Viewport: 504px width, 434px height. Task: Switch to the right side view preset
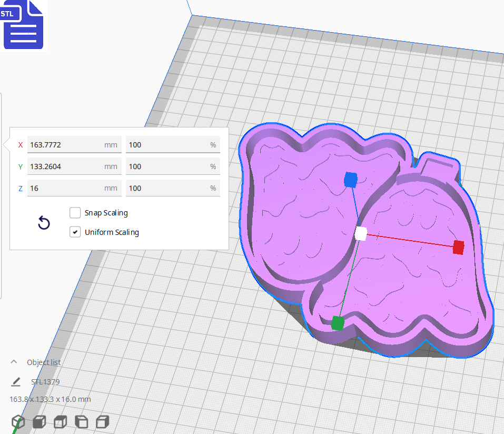tap(102, 421)
